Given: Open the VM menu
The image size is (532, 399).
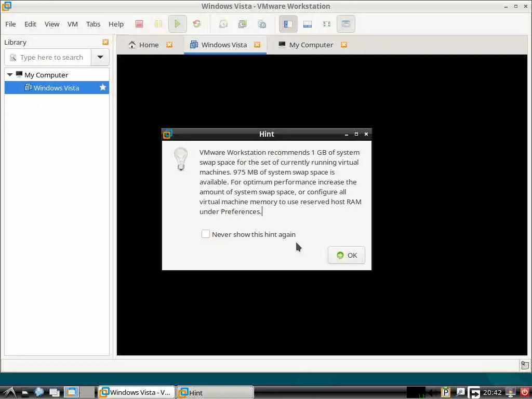Looking at the screenshot, I should (x=73, y=24).
